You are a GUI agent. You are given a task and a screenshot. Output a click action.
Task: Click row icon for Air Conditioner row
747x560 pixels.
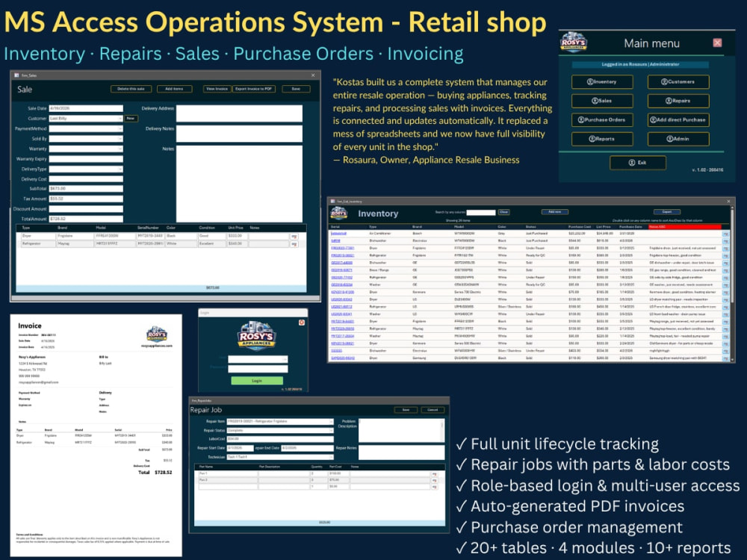725,234
